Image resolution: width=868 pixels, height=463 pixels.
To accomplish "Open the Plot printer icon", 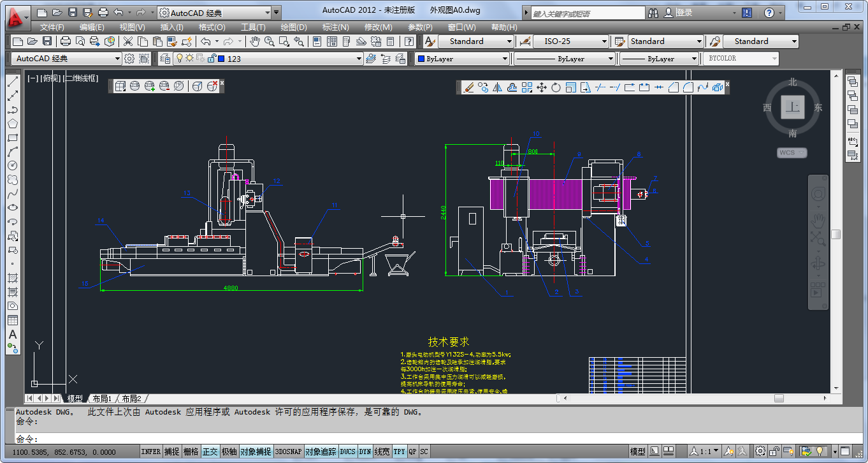I will (x=65, y=41).
